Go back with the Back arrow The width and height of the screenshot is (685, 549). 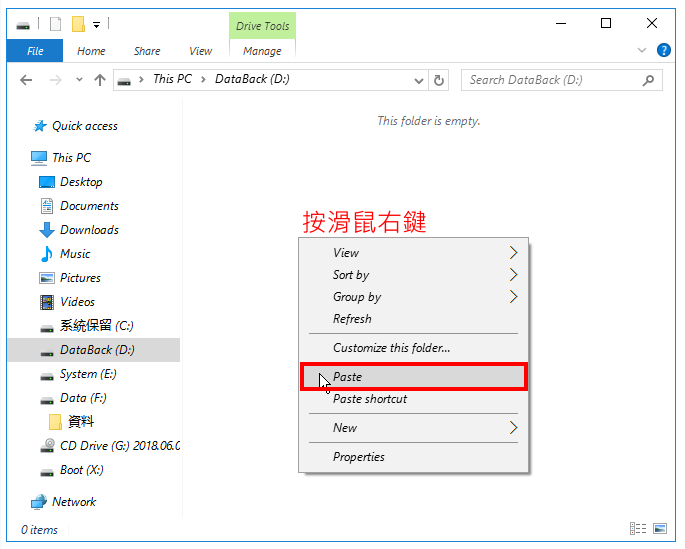(26, 80)
